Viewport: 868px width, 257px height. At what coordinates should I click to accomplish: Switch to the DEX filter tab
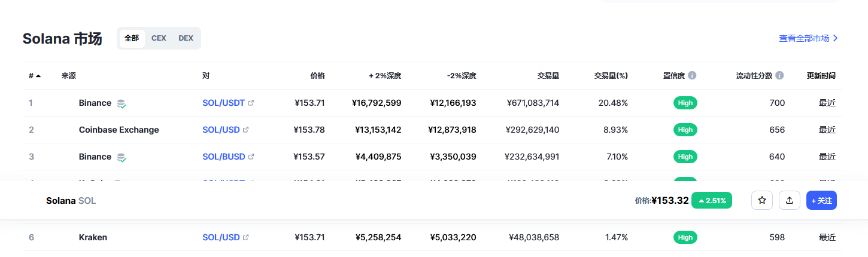[x=186, y=38]
